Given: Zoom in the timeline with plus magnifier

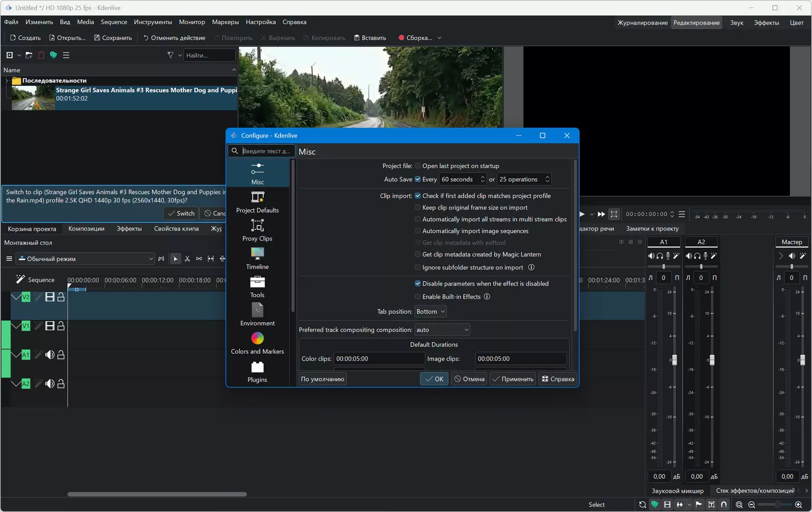Looking at the screenshot, I should click(x=798, y=504).
